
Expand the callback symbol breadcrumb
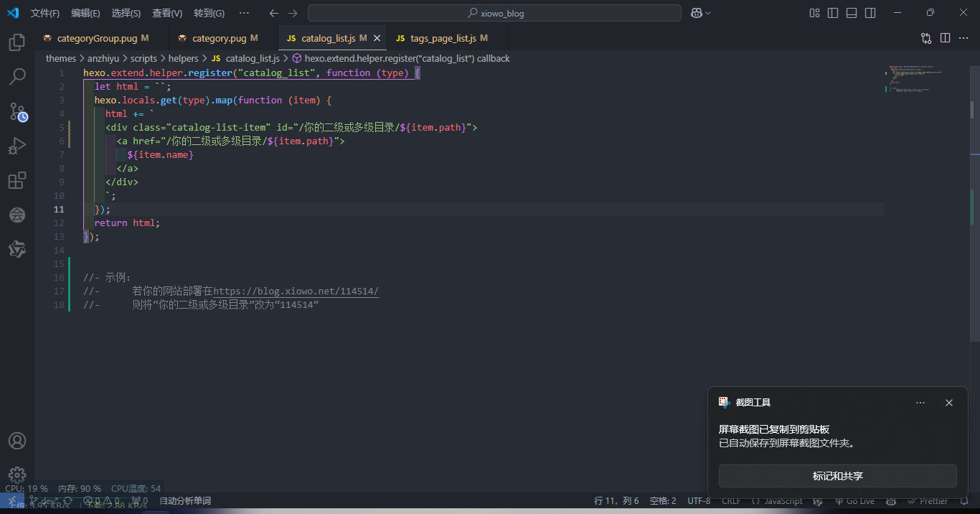click(401, 58)
